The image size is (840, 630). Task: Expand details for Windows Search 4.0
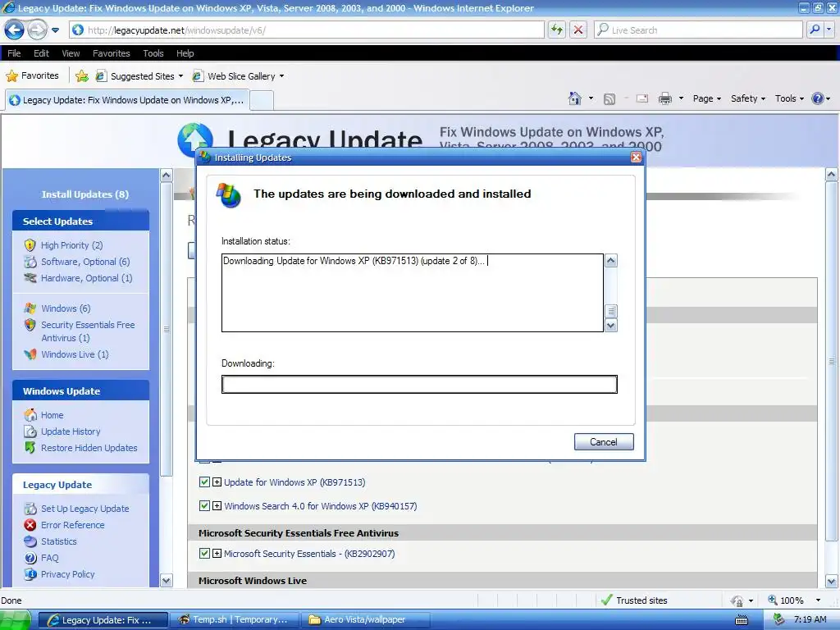pos(217,505)
